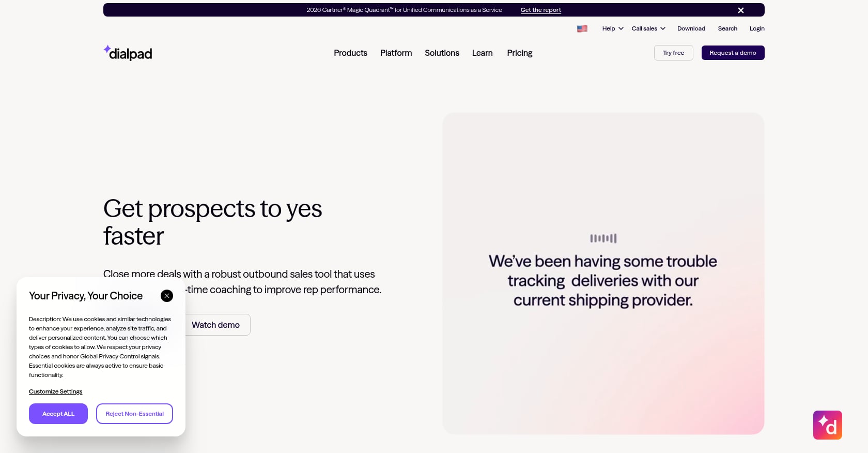Click the Dialpad logo
The image size is (868, 453).
tap(128, 53)
